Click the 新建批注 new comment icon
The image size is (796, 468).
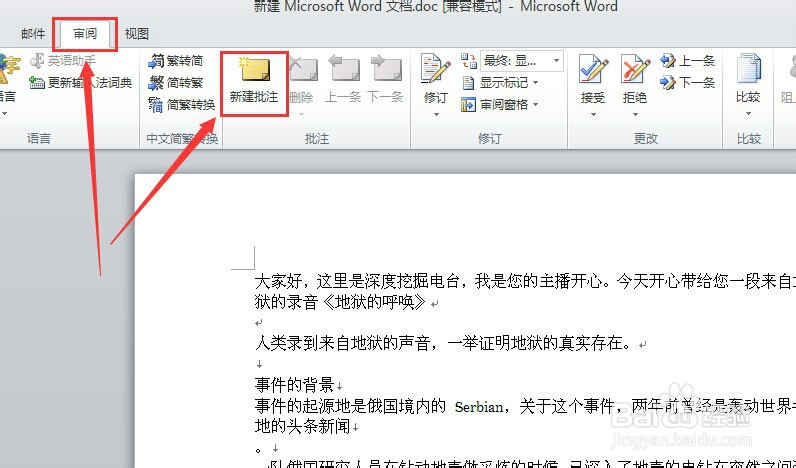[255, 70]
